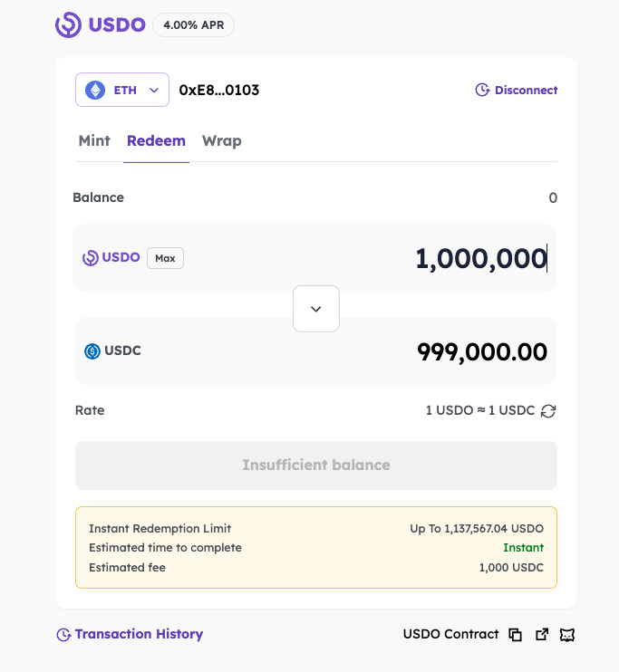Switch to the Mint tab
Screen dimensions: 619x672
click(x=94, y=141)
